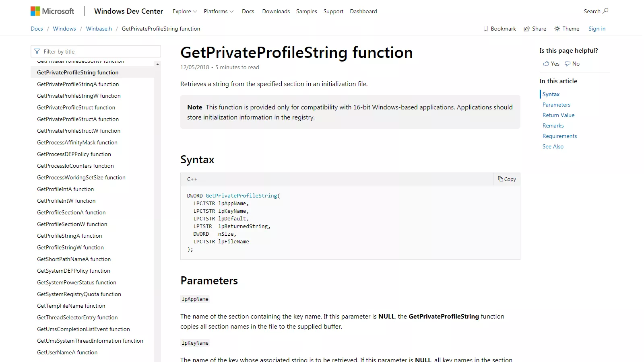
Task: Click the lpAppName parameter label
Action: [x=195, y=299]
